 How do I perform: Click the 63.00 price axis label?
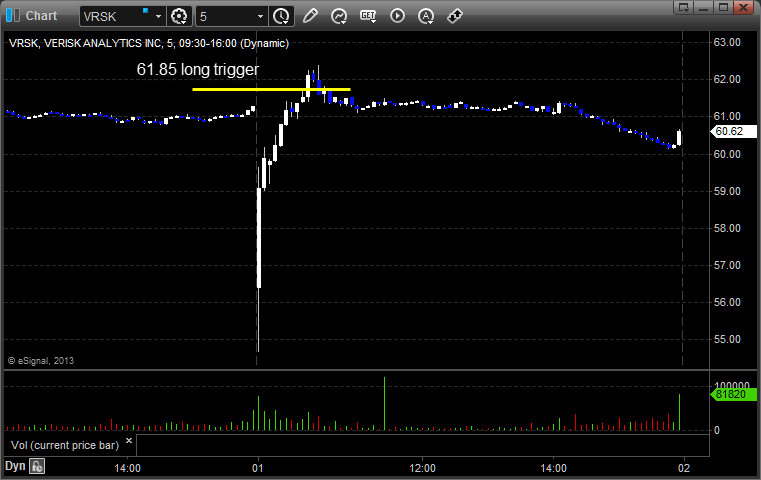click(727, 42)
